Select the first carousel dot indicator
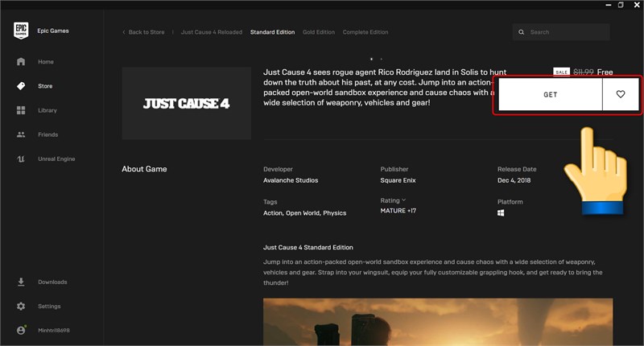Screen dimensions: 644x346 coord(372,59)
